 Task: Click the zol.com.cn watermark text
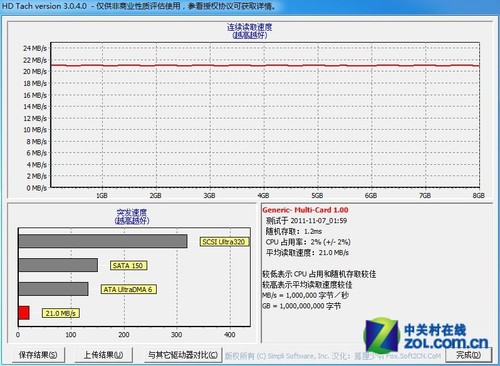point(446,343)
